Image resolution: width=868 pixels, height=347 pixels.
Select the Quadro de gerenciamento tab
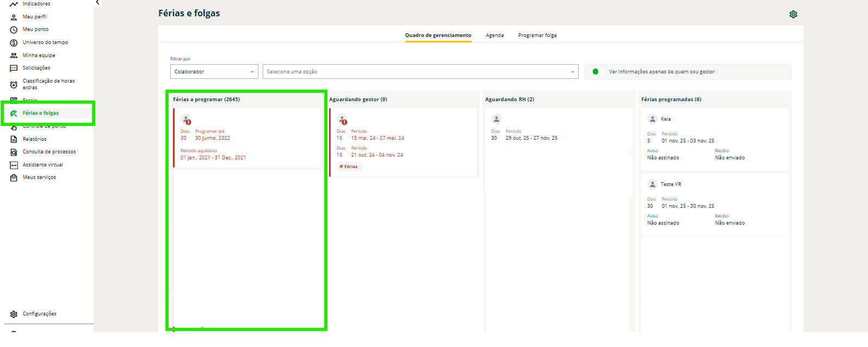point(438,35)
